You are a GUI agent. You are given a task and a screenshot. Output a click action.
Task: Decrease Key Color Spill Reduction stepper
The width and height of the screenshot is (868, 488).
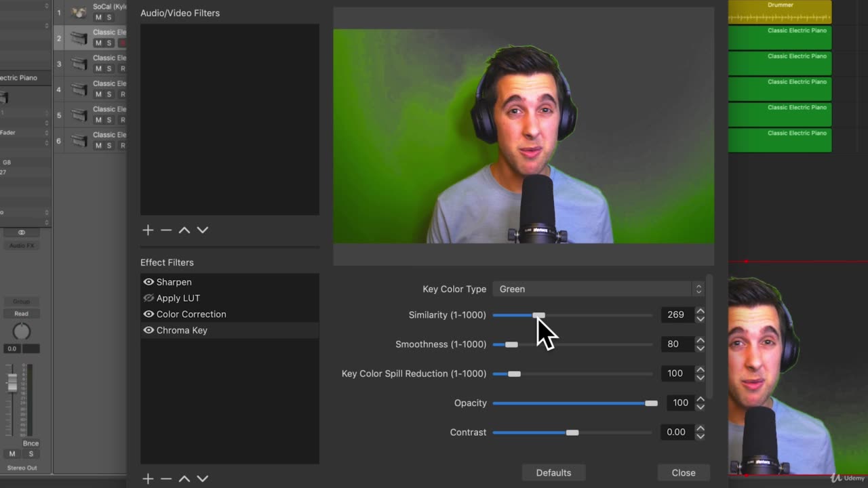pyautogui.click(x=700, y=377)
